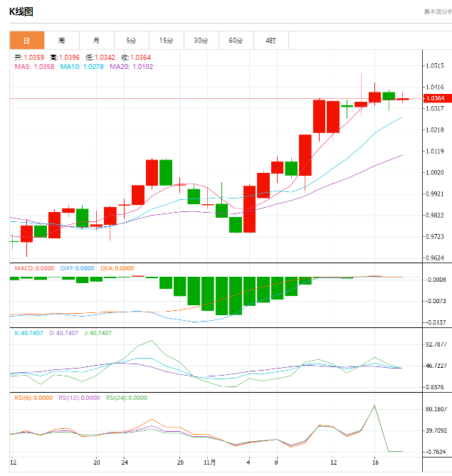Viewport: 452px width, 476px height.
Task: Open the 60分 timeframe tab
Action: [x=236, y=40]
